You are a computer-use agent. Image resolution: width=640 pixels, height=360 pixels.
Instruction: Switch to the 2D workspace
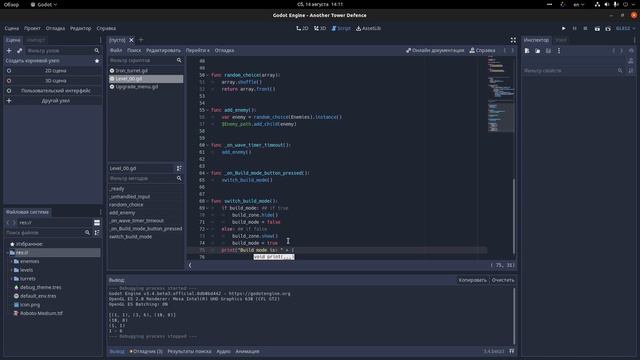(302, 29)
